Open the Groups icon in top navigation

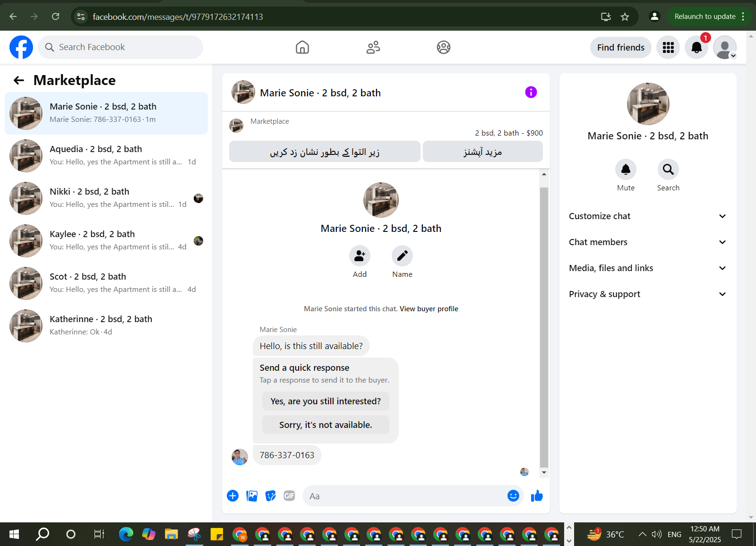pyautogui.click(x=444, y=47)
